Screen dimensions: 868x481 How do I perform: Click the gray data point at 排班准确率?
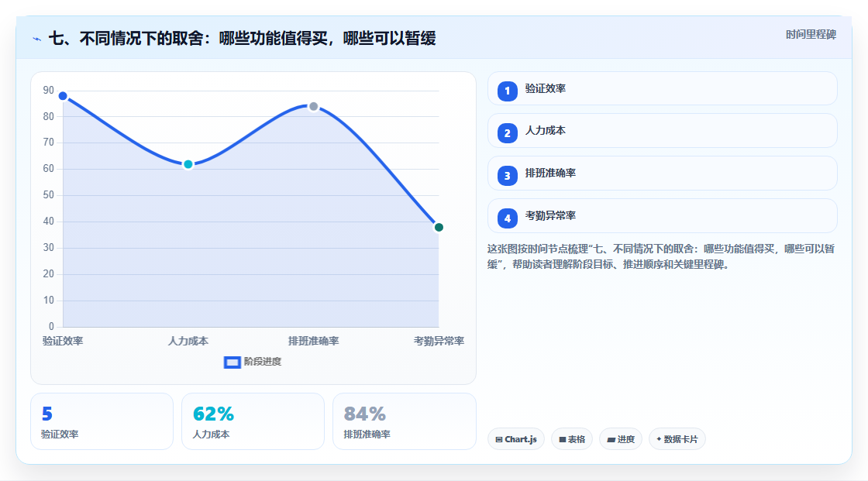(x=313, y=106)
